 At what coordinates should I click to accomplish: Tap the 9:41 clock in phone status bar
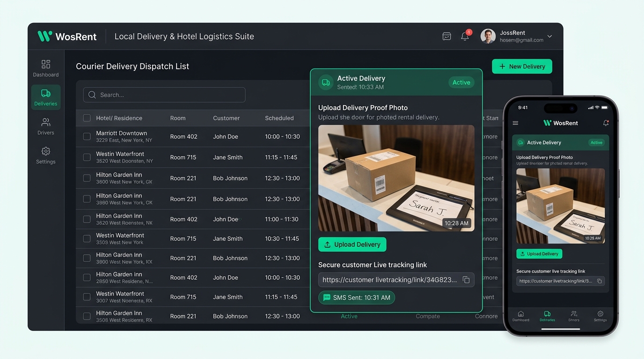point(523,108)
